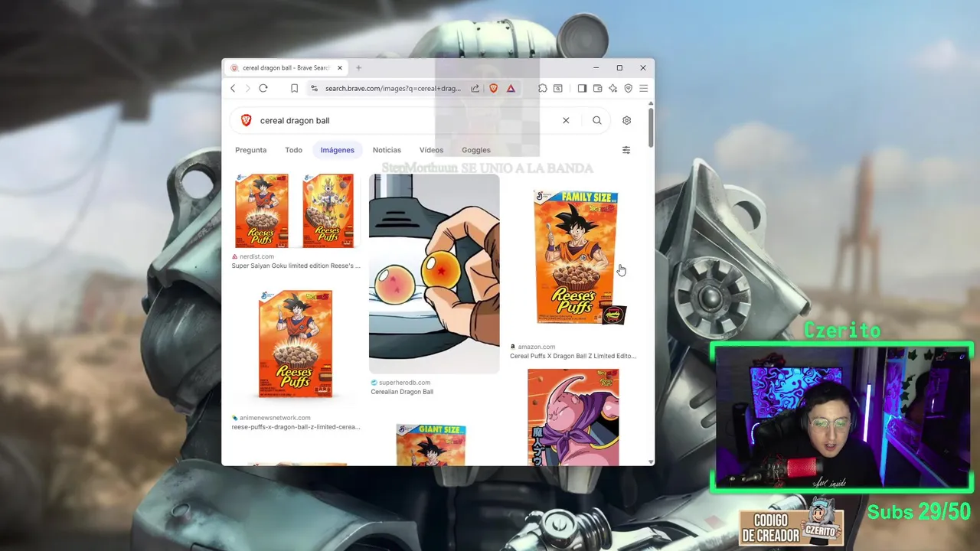Open the Super Saiyan Goku limited edition title
980x551 pixels.
tap(296, 266)
